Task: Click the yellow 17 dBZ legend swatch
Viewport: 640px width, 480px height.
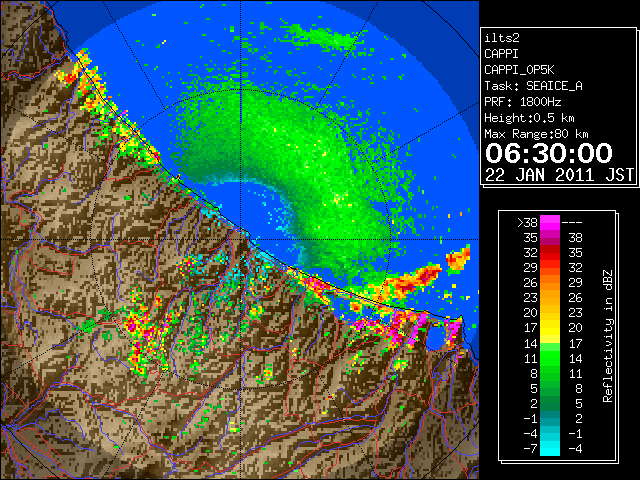Action: (x=550, y=328)
